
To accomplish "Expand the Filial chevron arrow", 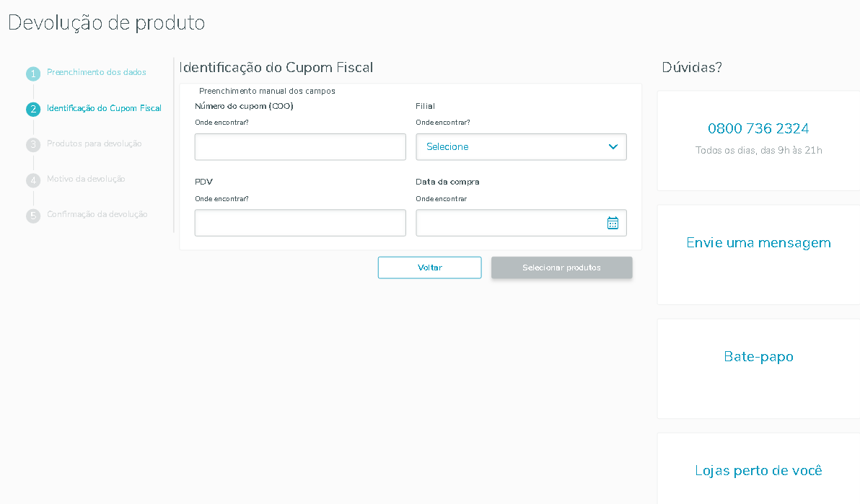I will (613, 147).
